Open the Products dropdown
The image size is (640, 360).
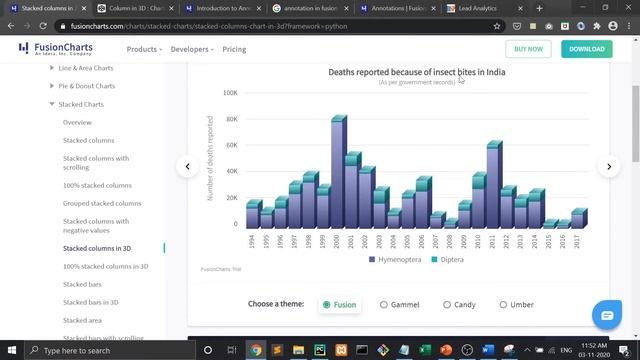pyautogui.click(x=144, y=49)
